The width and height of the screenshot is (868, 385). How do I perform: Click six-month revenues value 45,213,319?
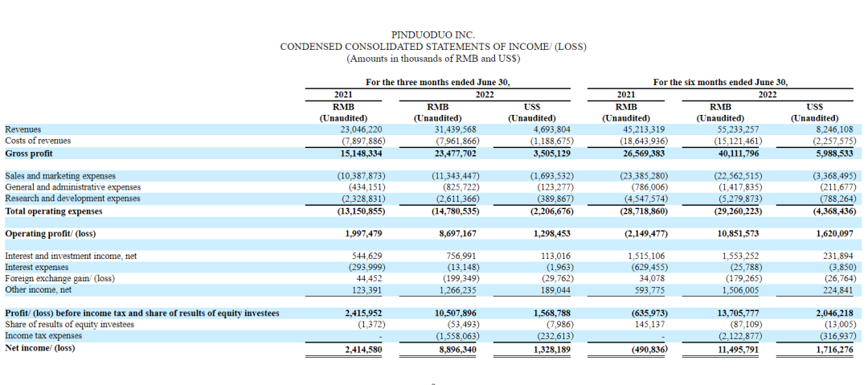coord(645,129)
